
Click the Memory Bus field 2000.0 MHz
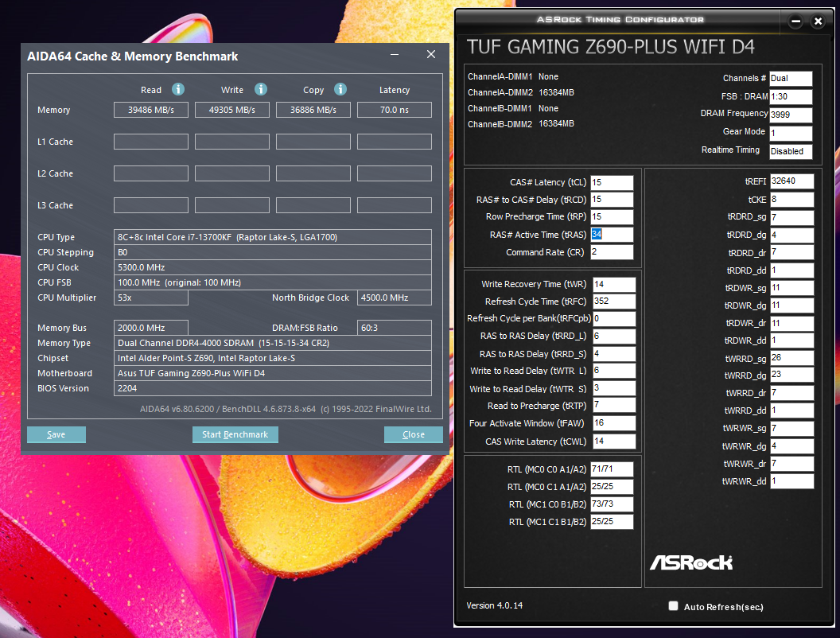tap(151, 328)
